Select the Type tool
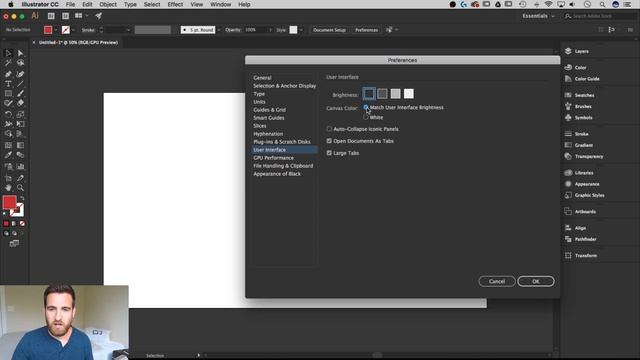The image size is (640, 360). pos(8,84)
